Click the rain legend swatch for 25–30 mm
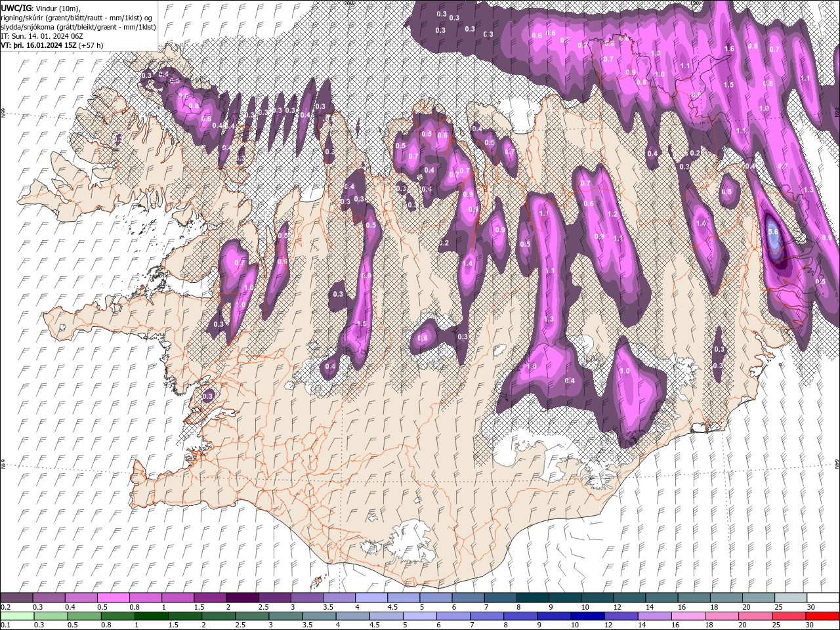840x630 pixels. (x=787, y=616)
